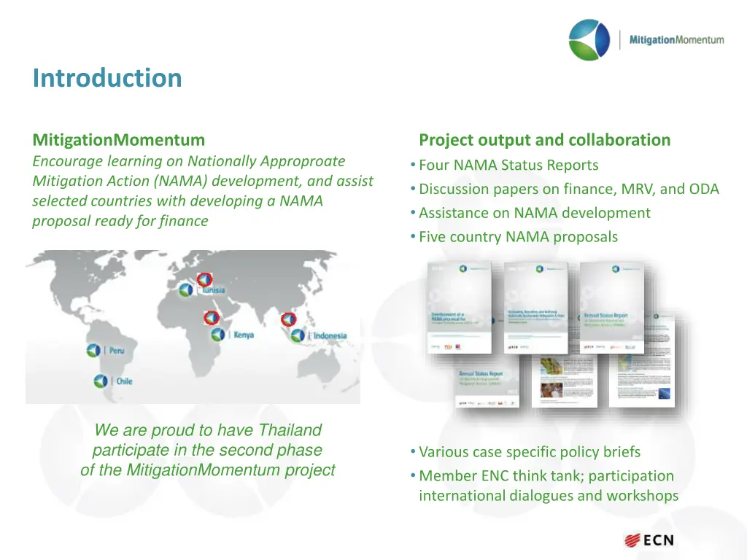
Task: Click the red-circled marker above the Indonesia marker
Action: pos(288,319)
